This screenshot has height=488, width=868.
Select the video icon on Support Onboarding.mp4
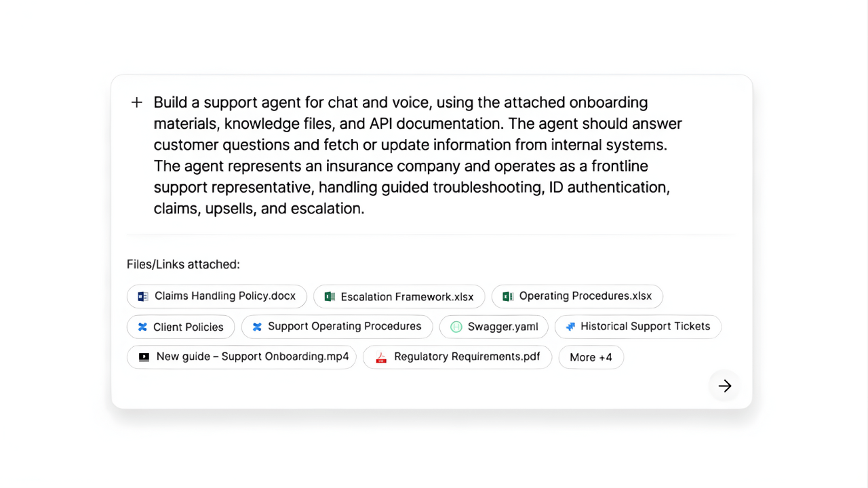143,357
